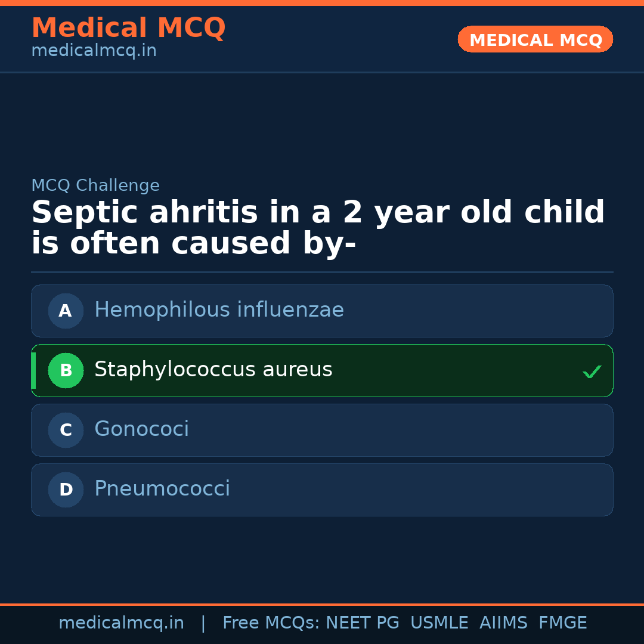Image resolution: width=644 pixels, height=644 pixels.
Task: Choose the Staphylococcus aureus answer text
Action: [213, 370]
